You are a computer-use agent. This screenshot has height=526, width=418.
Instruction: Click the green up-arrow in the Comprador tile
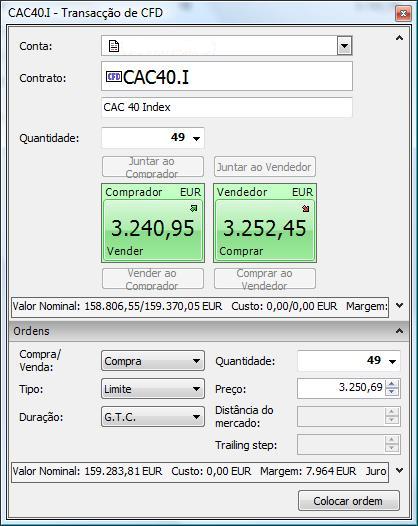[x=194, y=209]
